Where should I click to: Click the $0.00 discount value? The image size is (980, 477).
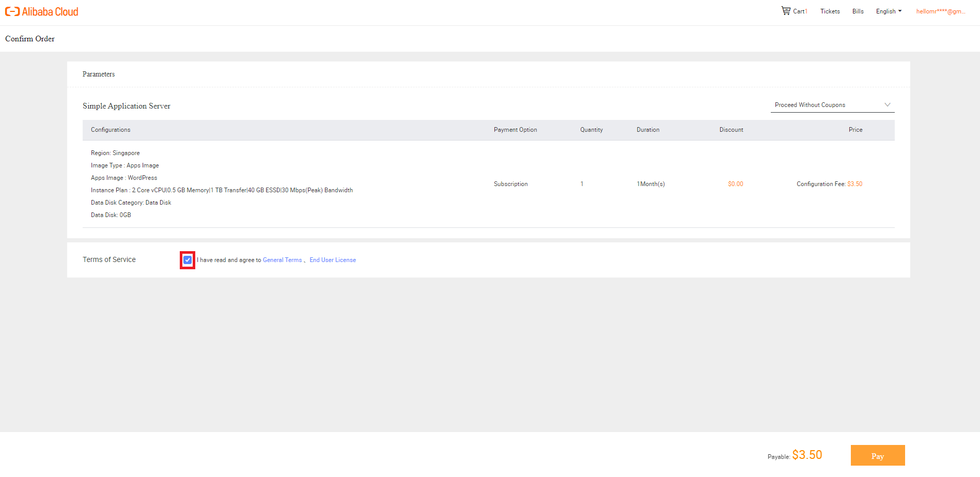736,184
